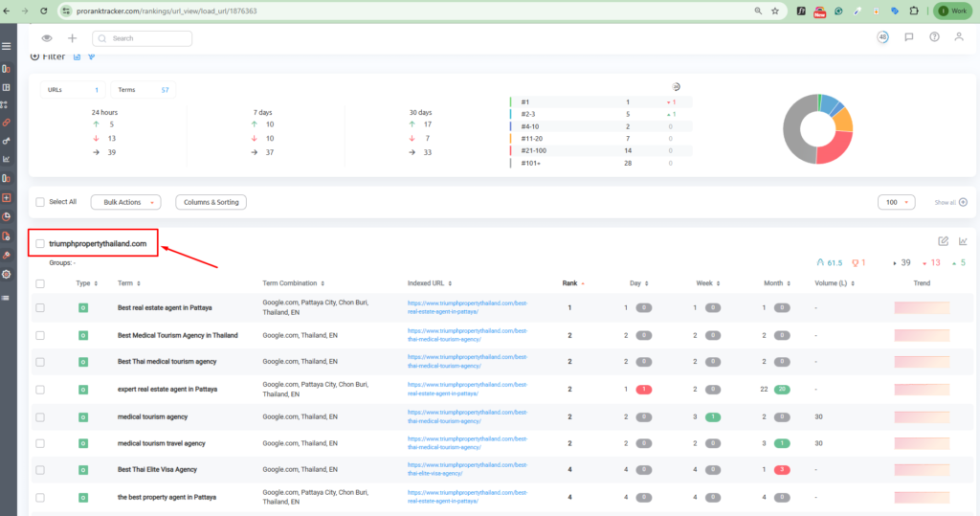The height and width of the screenshot is (516, 980).
Task: Check row 'Best real estate agent in Pattaya'
Action: [x=40, y=307]
